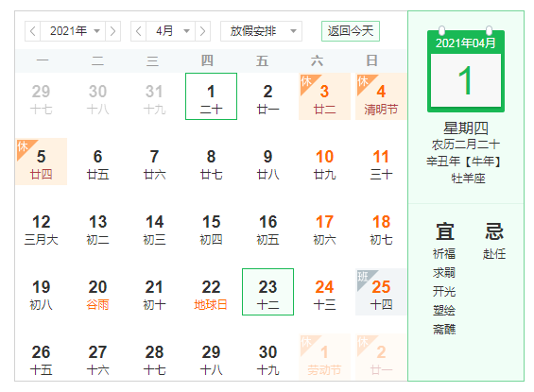Select April 4 清明节 date
Image resolution: width=534 pixels, height=392 pixels.
[381, 96]
